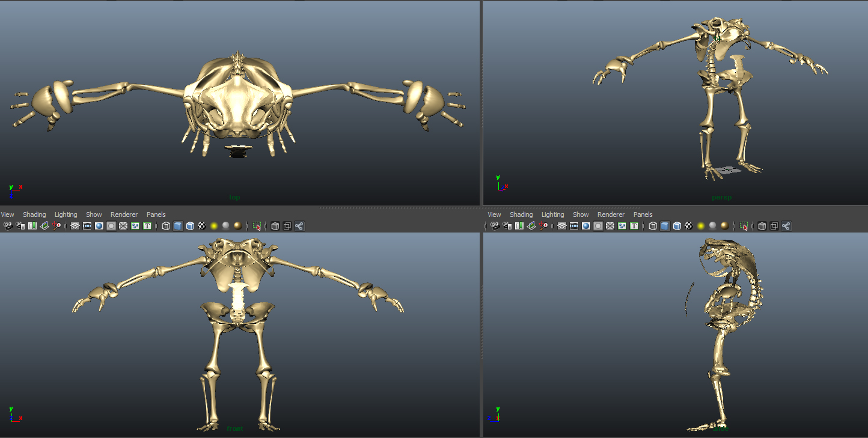Toggle X-Ray mode in front panel toolbar
This screenshot has height=438, width=868.
(x=275, y=226)
